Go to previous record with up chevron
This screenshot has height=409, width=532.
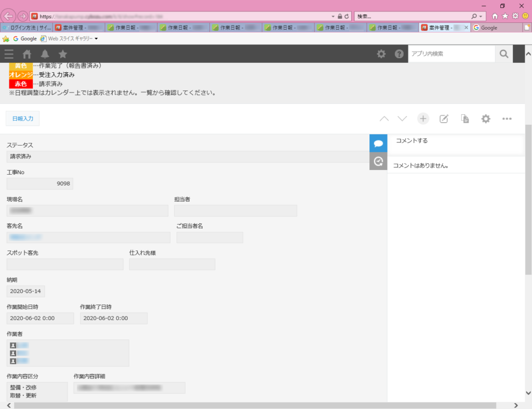[x=384, y=119]
